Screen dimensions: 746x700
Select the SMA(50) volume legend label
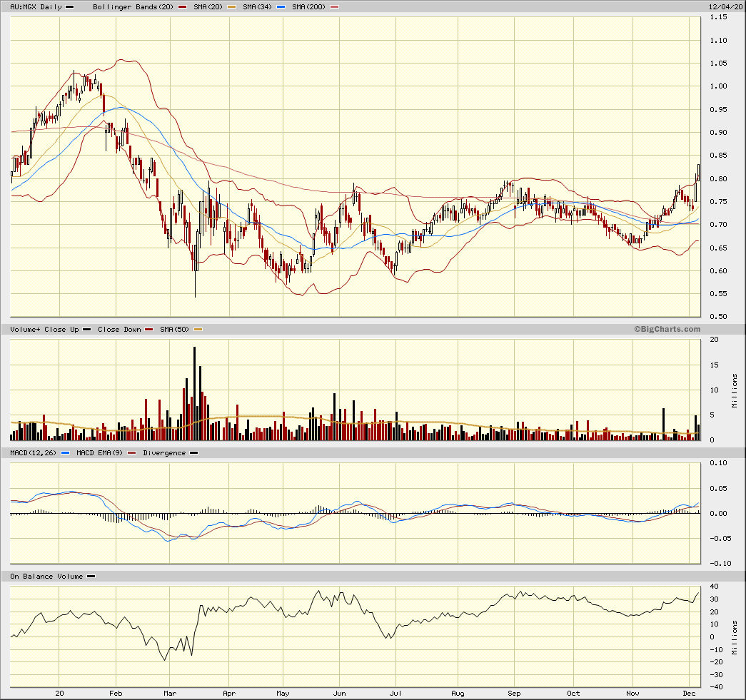(x=174, y=330)
